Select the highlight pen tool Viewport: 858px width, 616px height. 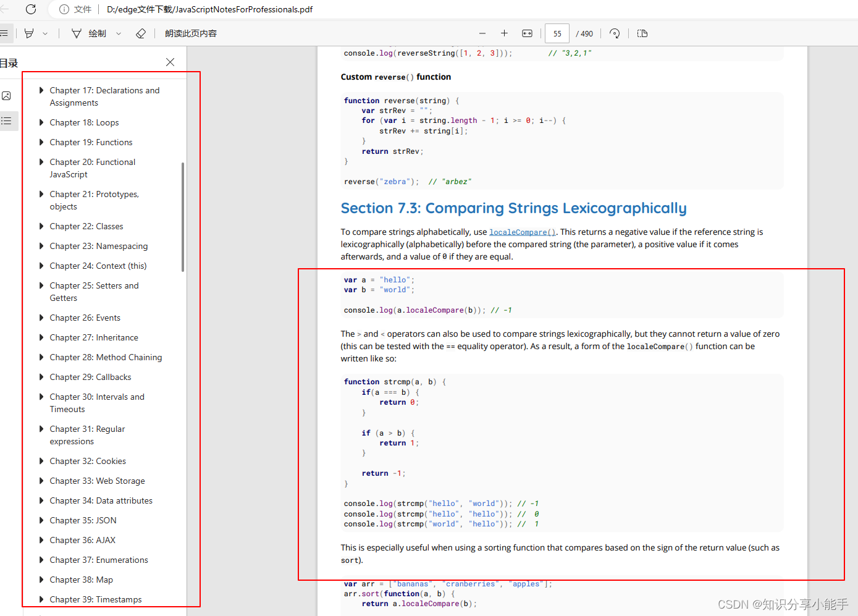(x=29, y=33)
